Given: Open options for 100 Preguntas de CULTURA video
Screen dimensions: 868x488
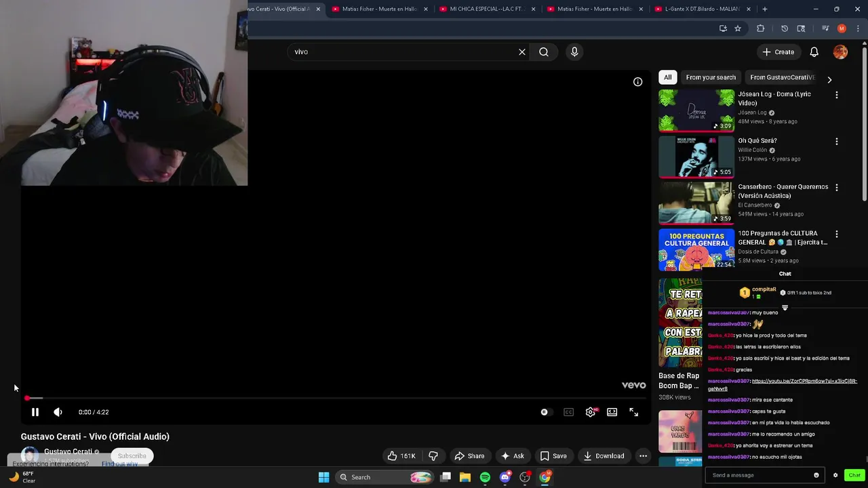Looking at the screenshot, I should [836, 234].
